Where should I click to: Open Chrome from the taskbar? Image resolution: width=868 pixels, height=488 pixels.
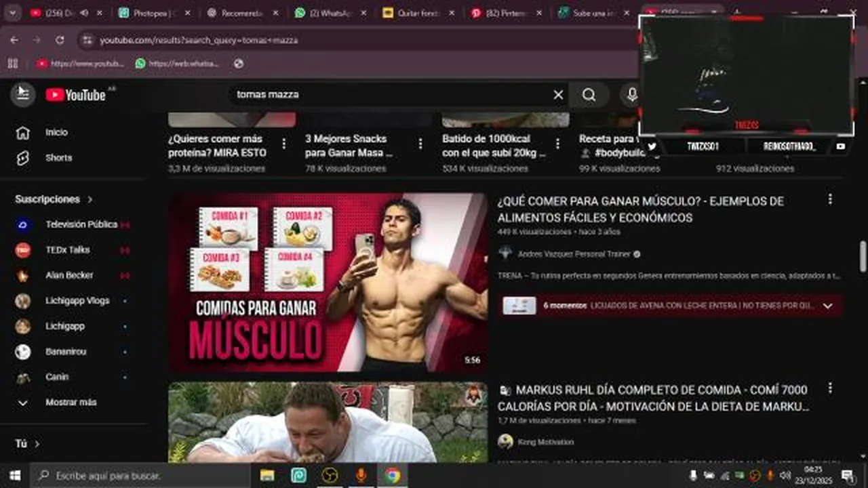coord(393,476)
